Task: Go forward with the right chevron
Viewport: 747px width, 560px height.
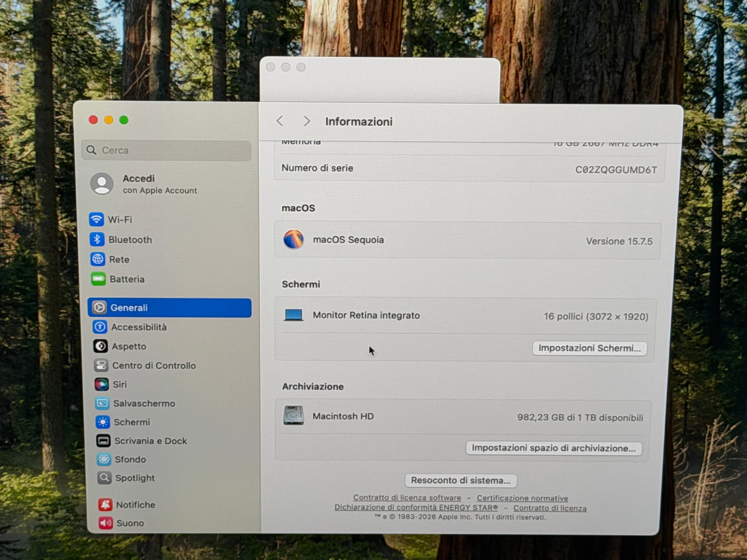Action: click(307, 121)
